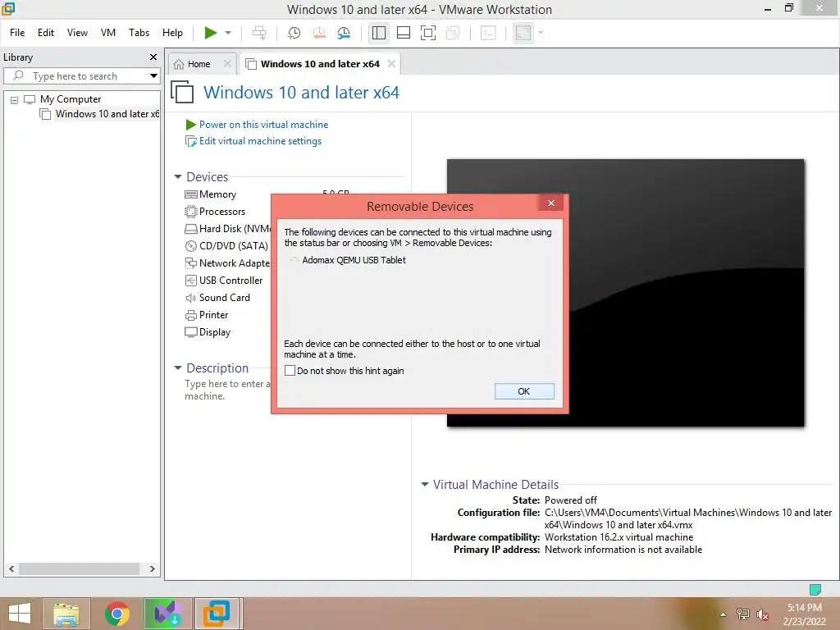The width and height of the screenshot is (840, 630).
Task: Close the Library panel
Action: pyautogui.click(x=153, y=57)
